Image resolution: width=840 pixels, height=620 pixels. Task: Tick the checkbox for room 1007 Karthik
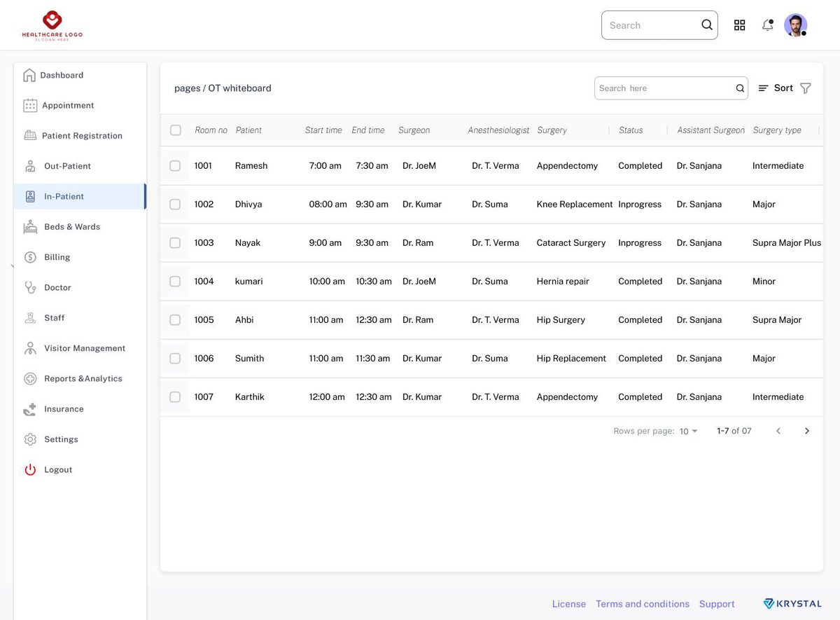click(x=175, y=397)
